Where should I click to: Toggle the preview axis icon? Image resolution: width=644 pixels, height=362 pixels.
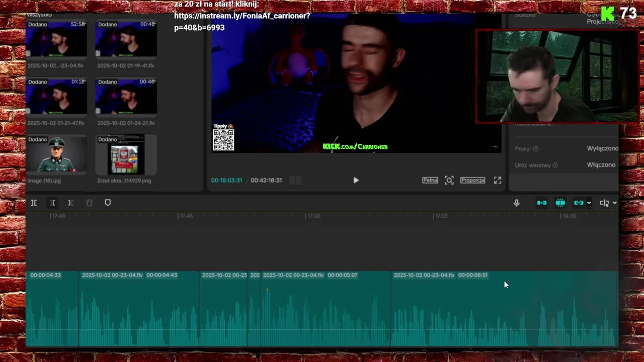(x=604, y=203)
